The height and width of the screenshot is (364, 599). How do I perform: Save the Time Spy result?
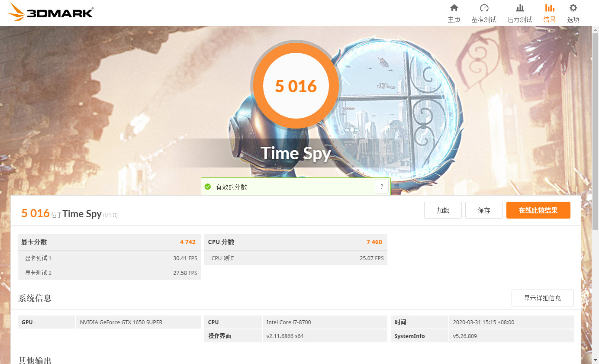coord(484,210)
